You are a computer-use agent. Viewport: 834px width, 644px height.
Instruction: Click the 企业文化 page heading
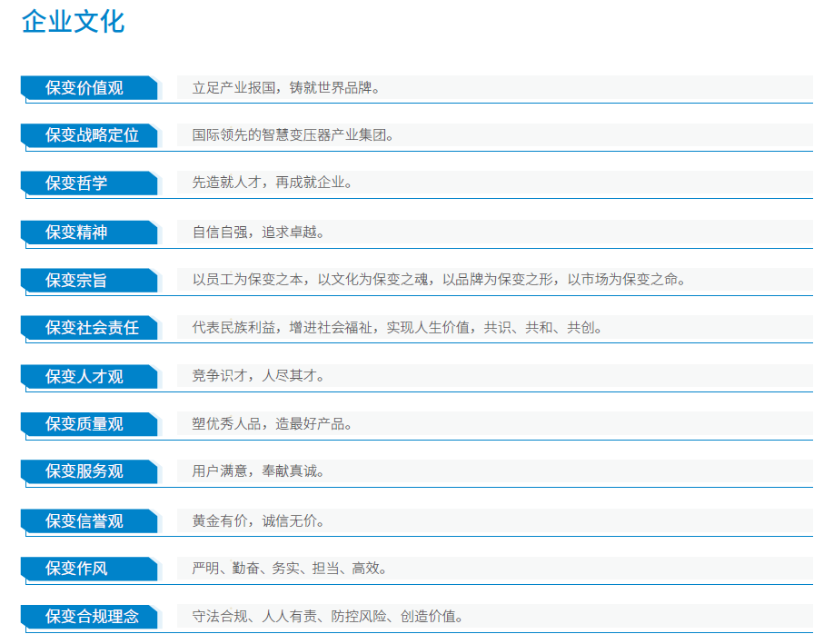(73, 22)
